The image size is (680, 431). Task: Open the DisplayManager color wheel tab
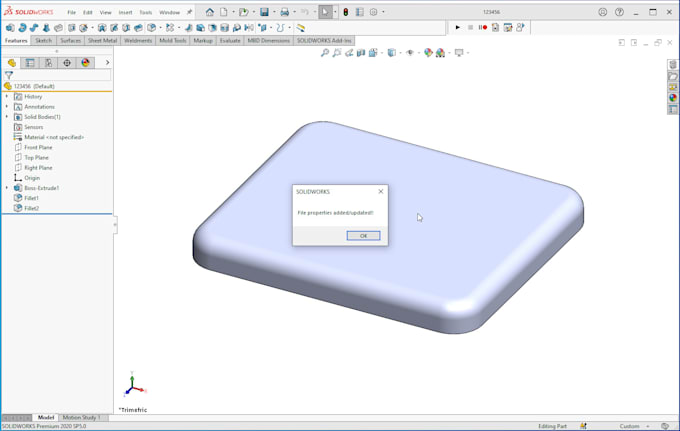pos(85,63)
